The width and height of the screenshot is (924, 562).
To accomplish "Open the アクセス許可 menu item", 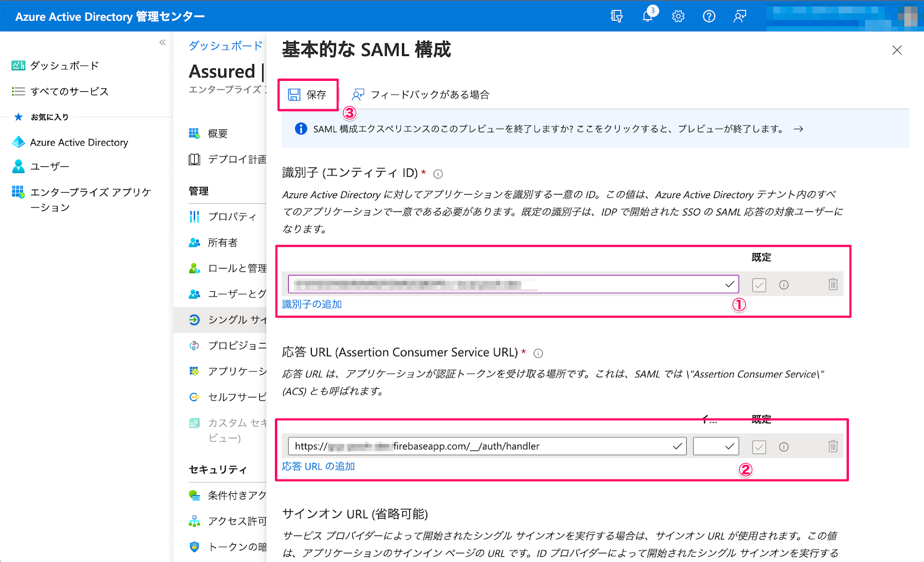I will (x=228, y=521).
